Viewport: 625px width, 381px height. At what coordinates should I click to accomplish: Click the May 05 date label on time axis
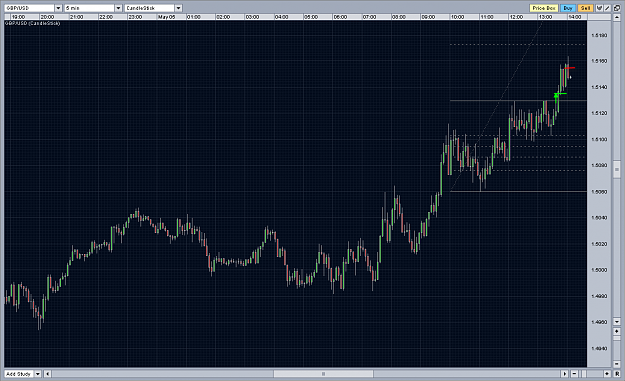166,17
